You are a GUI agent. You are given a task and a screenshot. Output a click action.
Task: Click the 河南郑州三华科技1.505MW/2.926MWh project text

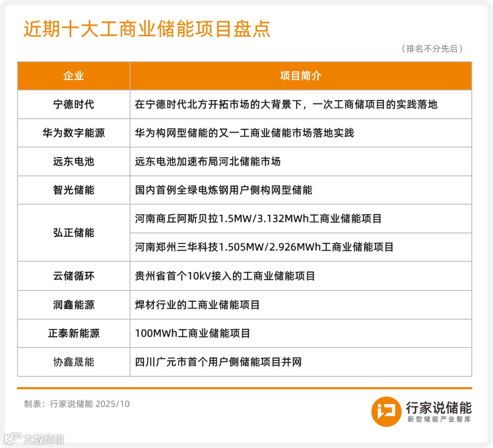pos(264,247)
